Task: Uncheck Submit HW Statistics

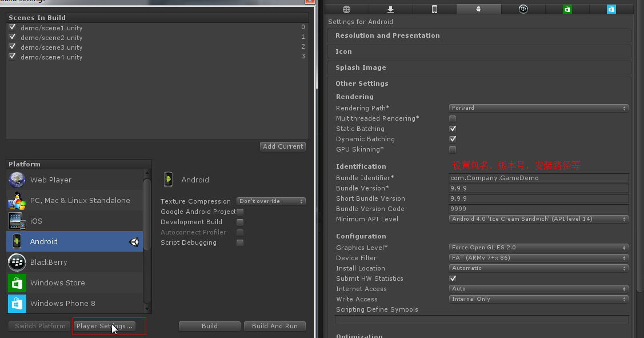Action: click(x=453, y=279)
